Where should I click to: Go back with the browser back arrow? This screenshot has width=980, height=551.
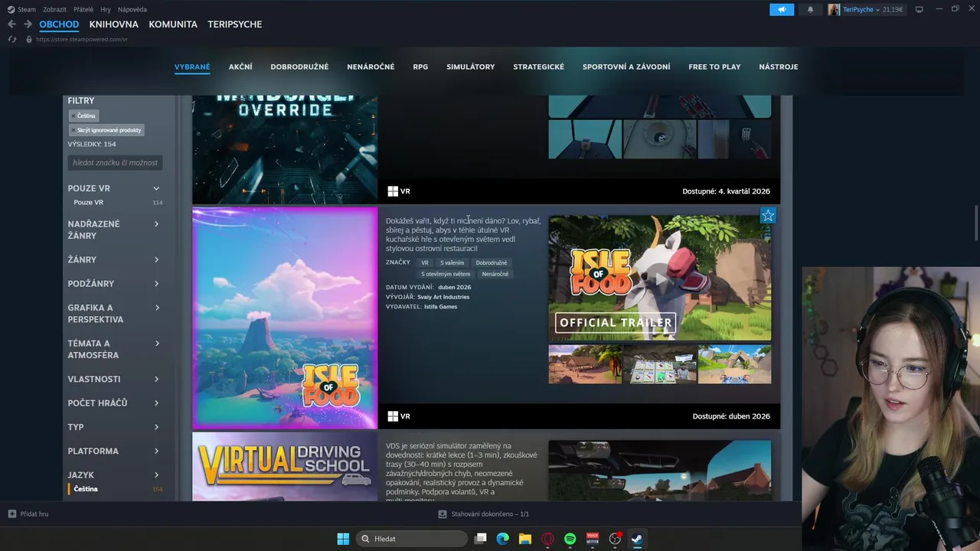click(11, 24)
